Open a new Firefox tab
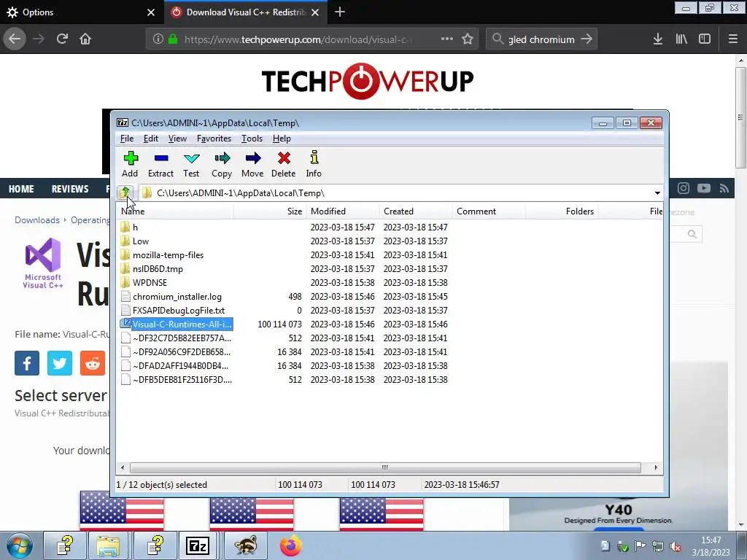The height and width of the screenshot is (560, 747). [340, 12]
